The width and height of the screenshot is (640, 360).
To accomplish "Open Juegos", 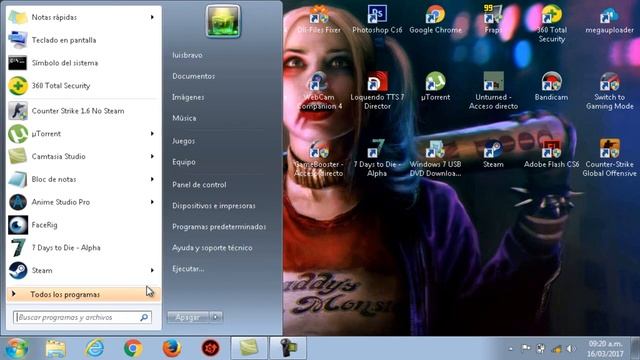I will click(183, 141).
